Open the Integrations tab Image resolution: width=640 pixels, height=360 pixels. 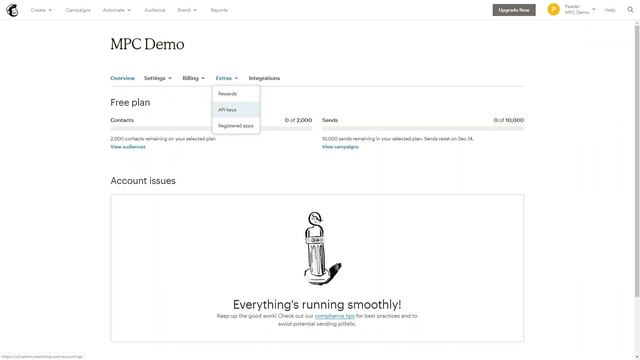[x=264, y=78]
